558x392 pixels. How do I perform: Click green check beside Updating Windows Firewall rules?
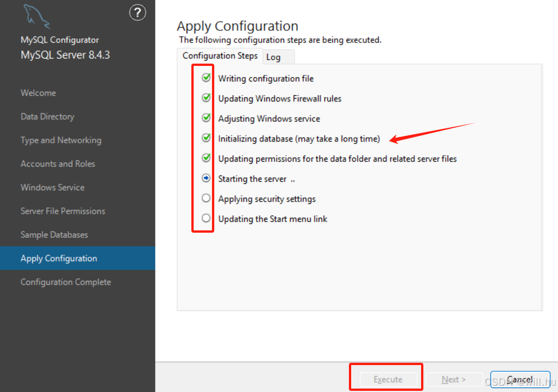[206, 97]
